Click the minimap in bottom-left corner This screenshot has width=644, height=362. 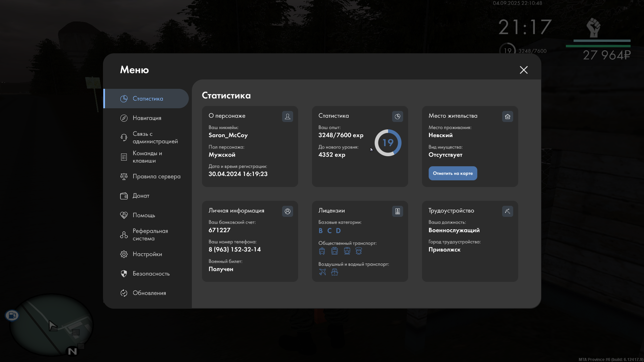point(50,325)
